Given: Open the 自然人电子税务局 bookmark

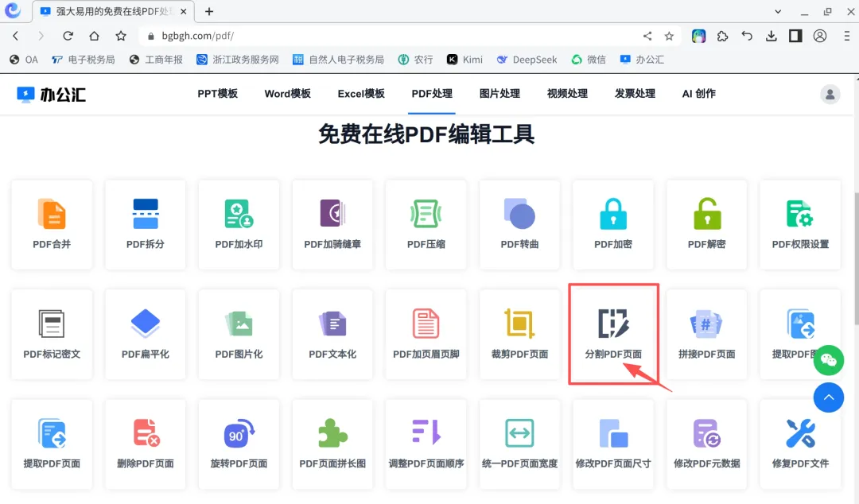Looking at the screenshot, I should click(338, 60).
